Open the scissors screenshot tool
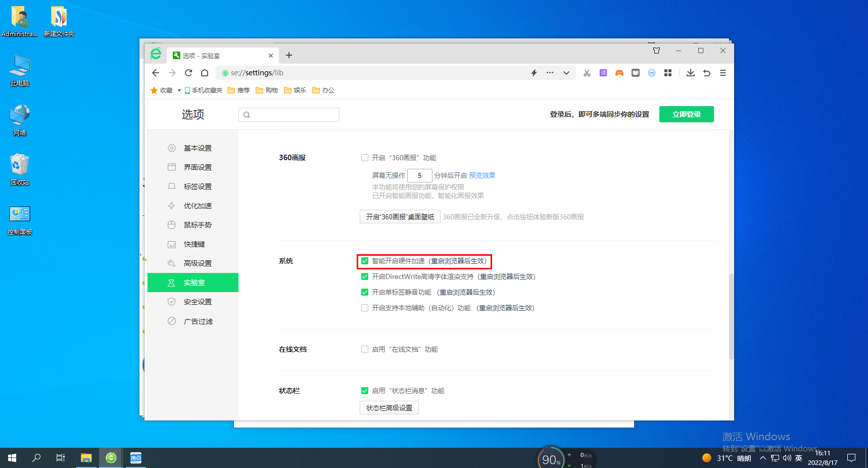This screenshot has height=468, width=868. (x=587, y=73)
